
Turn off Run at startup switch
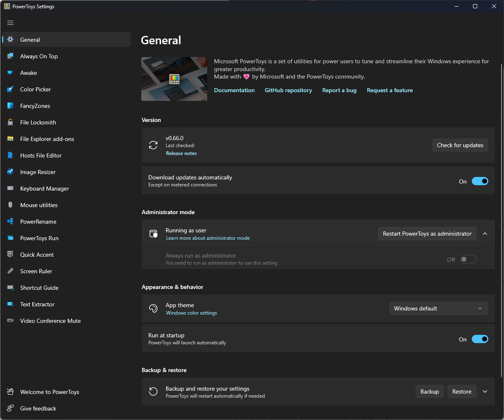(x=480, y=339)
